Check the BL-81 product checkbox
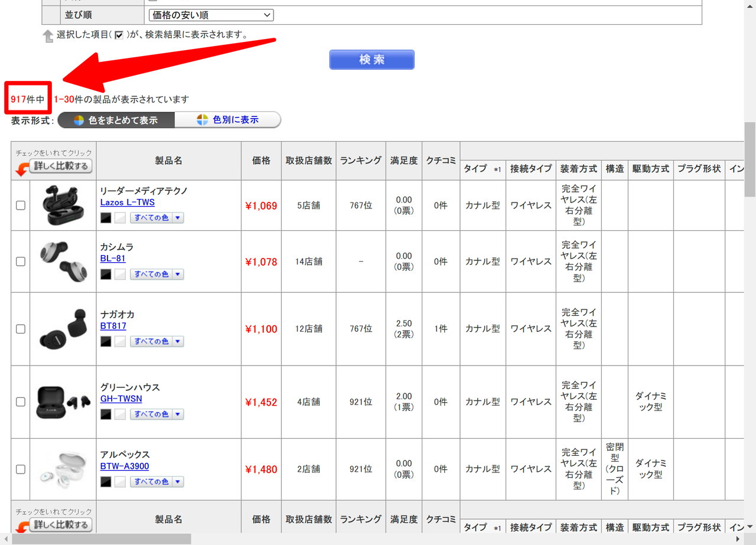The image size is (756, 545). 21,262
